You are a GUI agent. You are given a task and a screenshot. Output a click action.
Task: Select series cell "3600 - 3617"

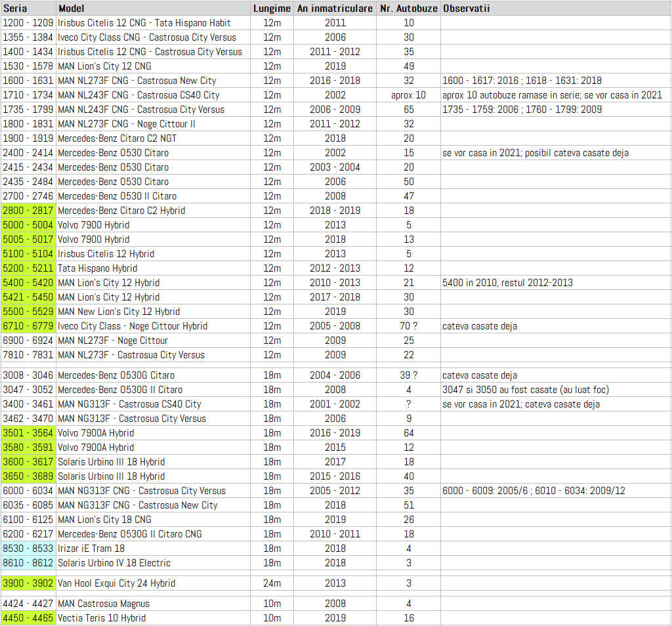point(28,463)
